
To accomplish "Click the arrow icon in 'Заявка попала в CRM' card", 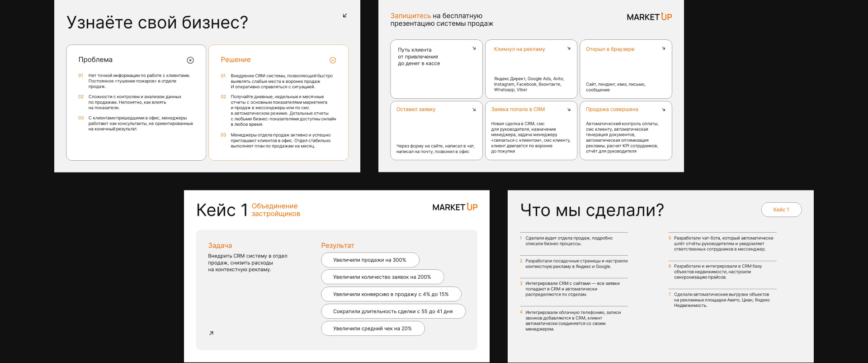I will click(569, 110).
